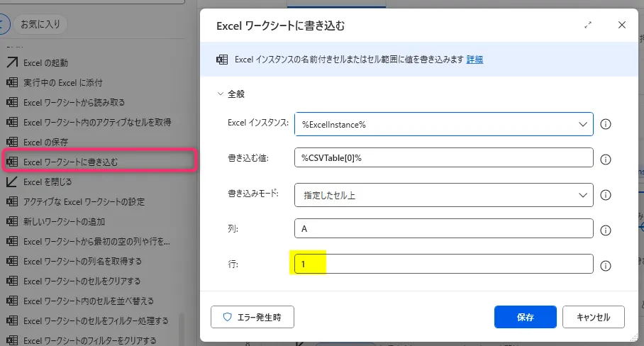
Task: Click the キャンセル button
Action: [x=593, y=317]
